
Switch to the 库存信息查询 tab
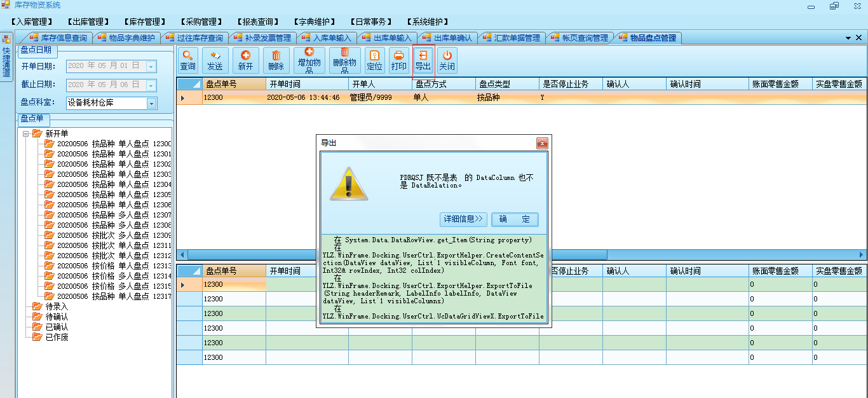[x=58, y=38]
